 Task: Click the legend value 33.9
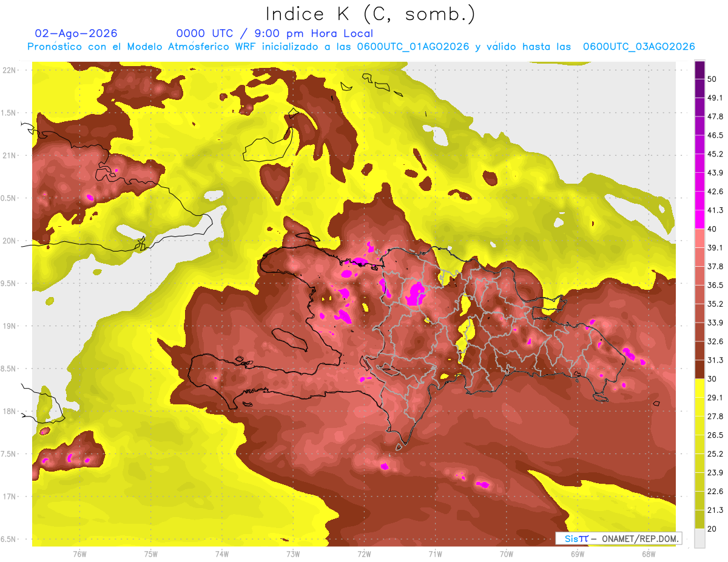coord(715,323)
